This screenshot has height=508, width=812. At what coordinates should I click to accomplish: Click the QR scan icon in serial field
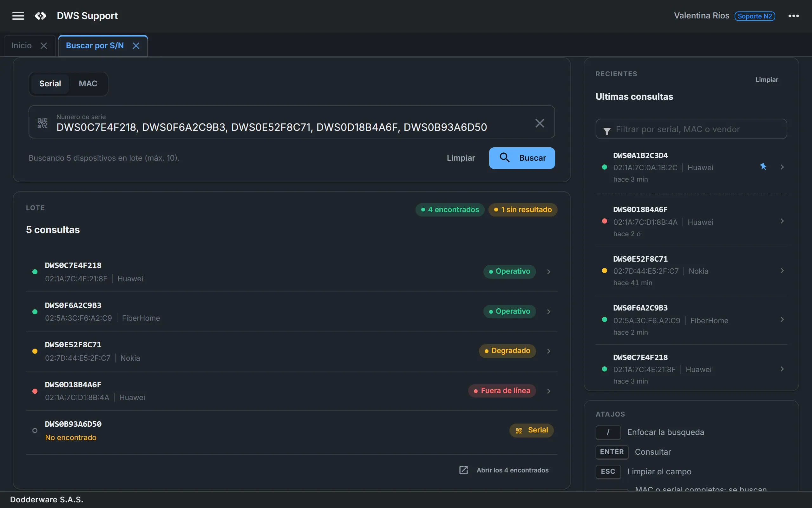click(42, 123)
